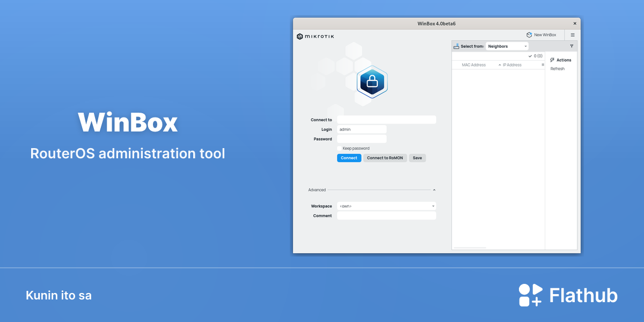Screen dimensions: 644x322
Task: Click the Actions lightning icon
Action: (x=552, y=60)
